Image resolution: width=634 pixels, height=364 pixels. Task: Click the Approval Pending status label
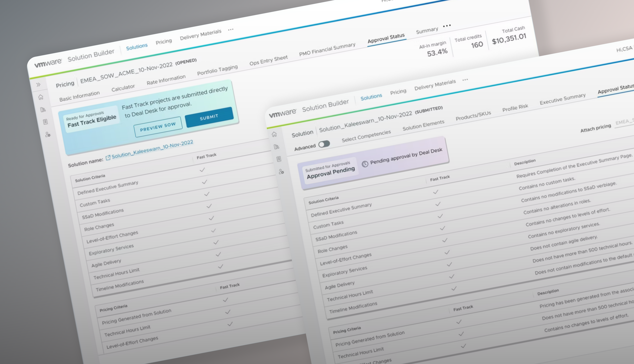pos(331,173)
